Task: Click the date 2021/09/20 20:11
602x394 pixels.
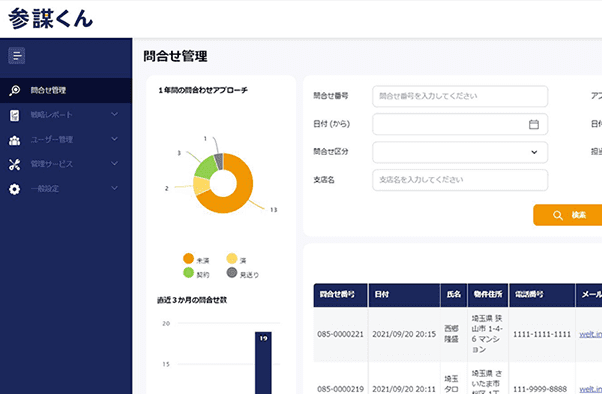Action: coord(404,389)
